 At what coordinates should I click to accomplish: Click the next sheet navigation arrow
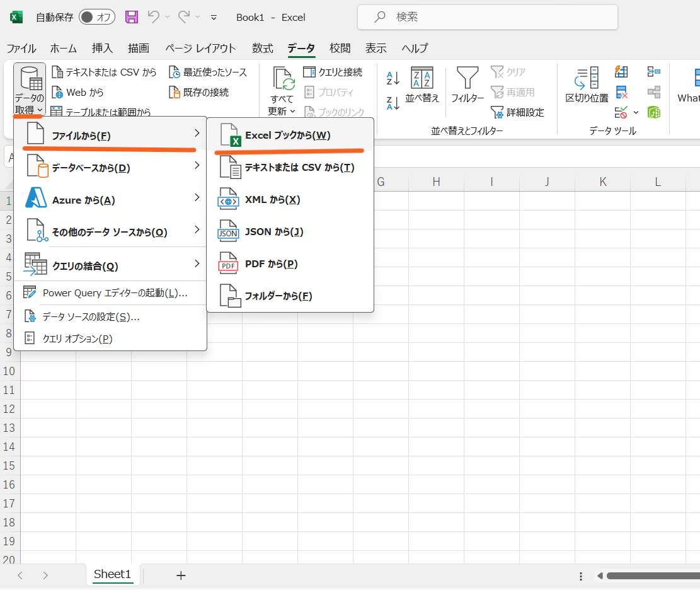click(45, 576)
